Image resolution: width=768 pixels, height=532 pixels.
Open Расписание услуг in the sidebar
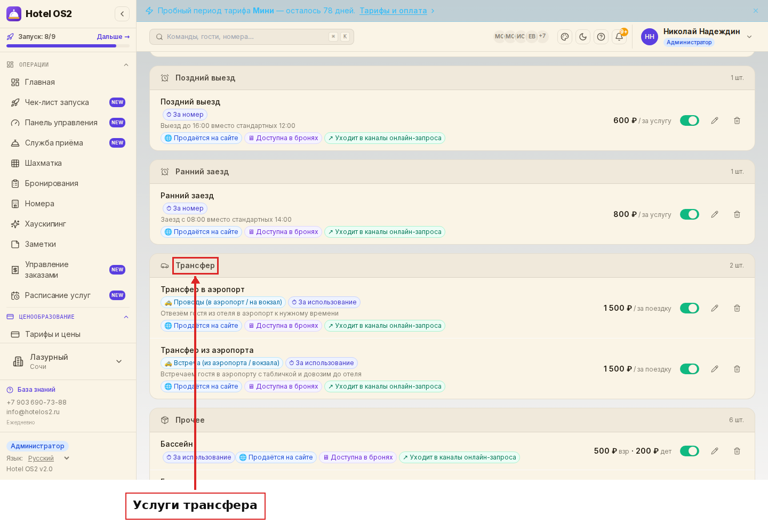click(x=68, y=295)
